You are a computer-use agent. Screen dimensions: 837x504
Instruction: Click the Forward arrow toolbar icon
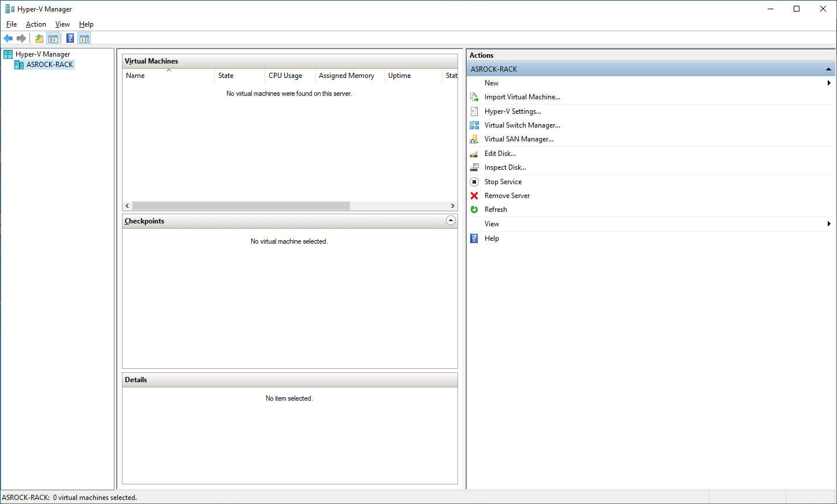[x=21, y=39]
